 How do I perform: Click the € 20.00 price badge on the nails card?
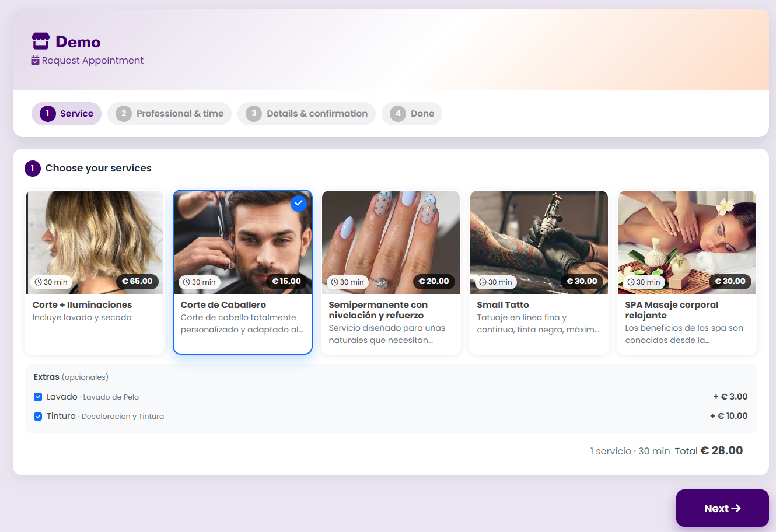[x=434, y=282]
